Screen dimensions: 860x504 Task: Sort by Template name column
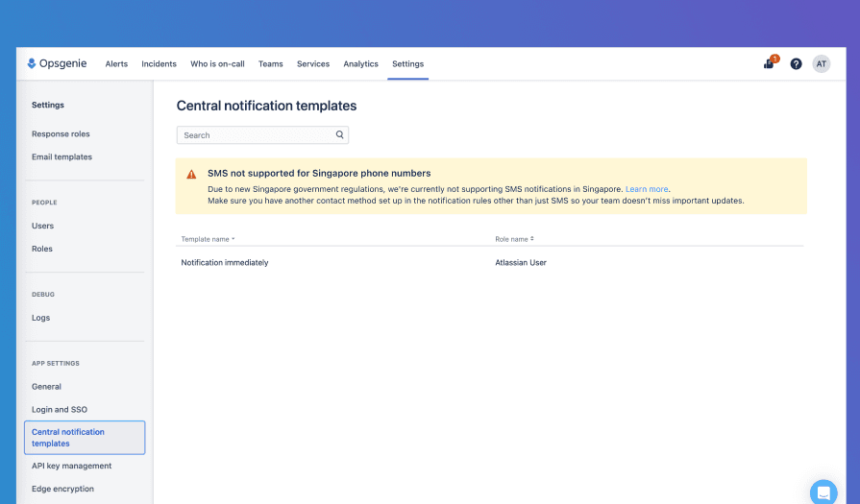coord(208,239)
